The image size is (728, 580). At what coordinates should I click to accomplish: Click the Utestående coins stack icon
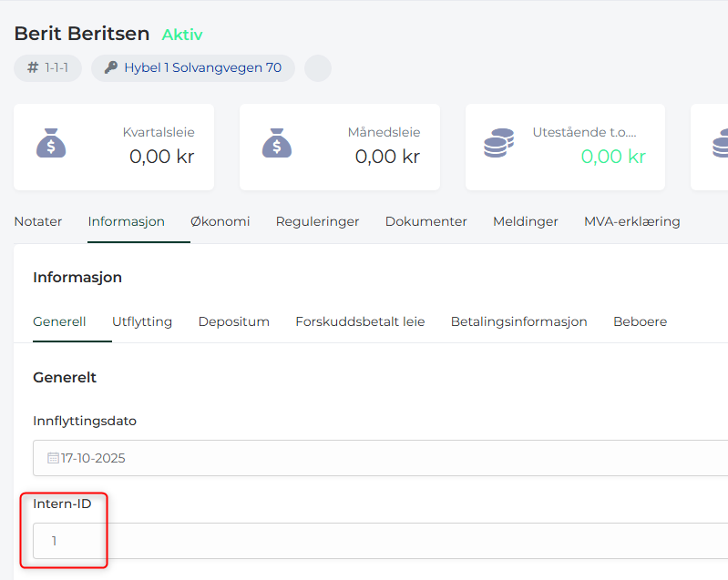click(498, 143)
